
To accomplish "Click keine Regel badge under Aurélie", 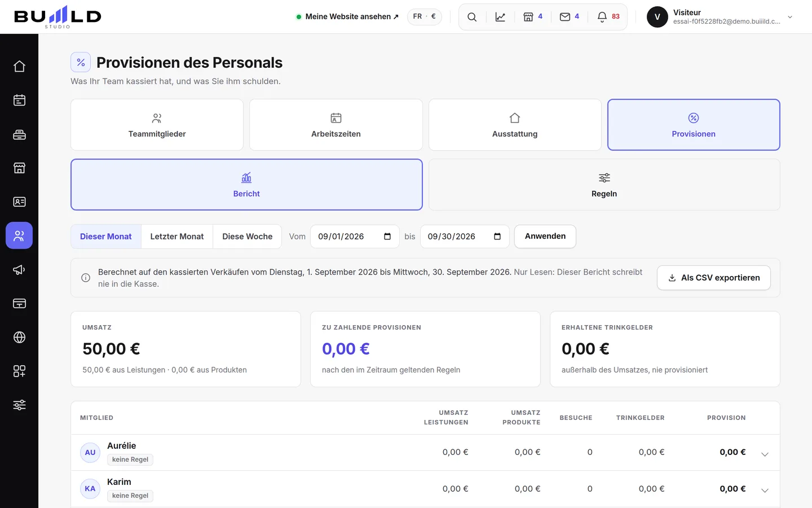I will pos(130,459).
